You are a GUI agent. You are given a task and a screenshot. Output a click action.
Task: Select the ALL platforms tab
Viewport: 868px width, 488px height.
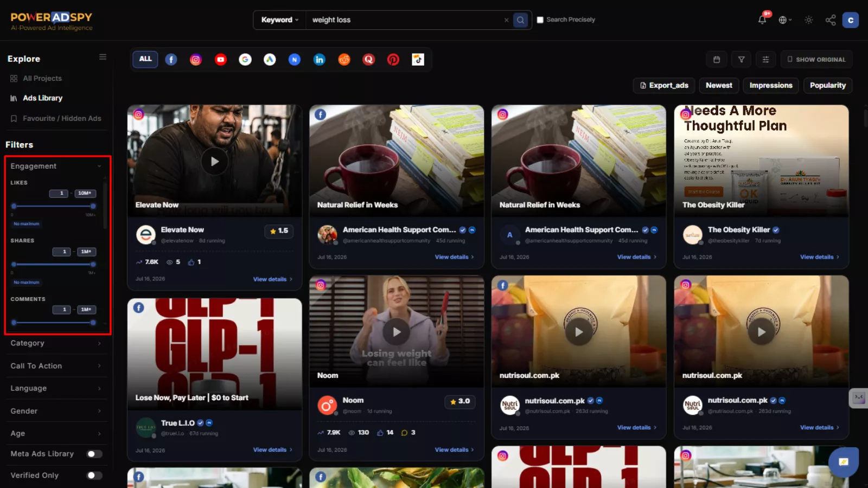click(145, 59)
